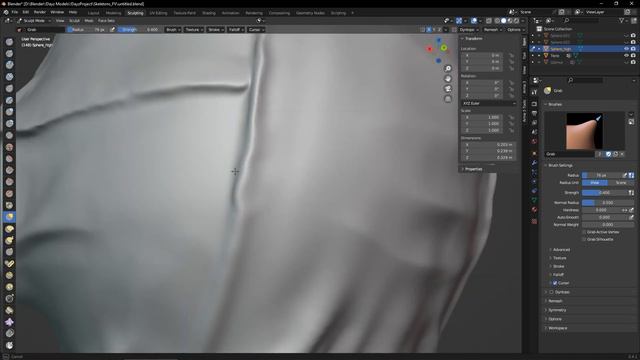Viewport: 640px width, 360px height.
Task: Select the Draw sculpt brush
Action: click(9, 42)
